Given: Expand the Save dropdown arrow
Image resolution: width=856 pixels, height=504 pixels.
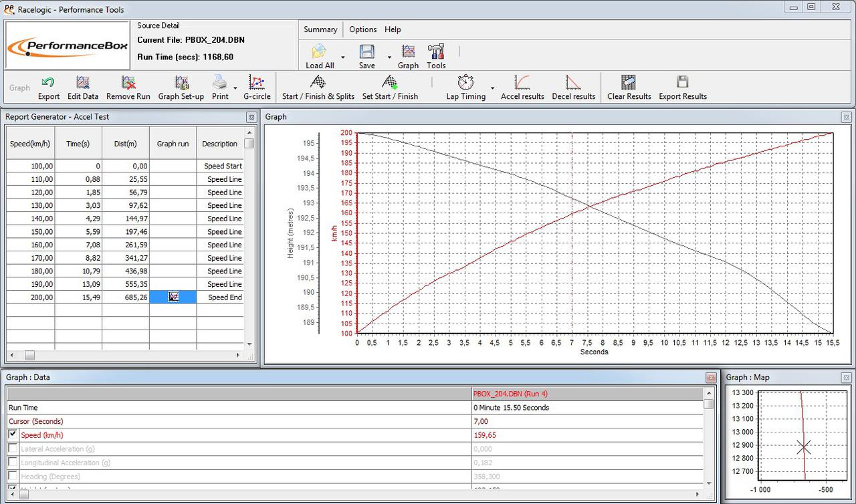Looking at the screenshot, I should tap(389, 57).
